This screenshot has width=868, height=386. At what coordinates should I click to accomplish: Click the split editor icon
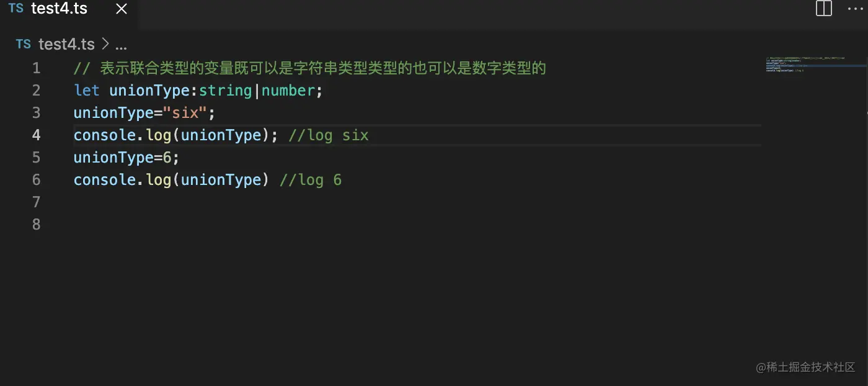(x=823, y=9)
